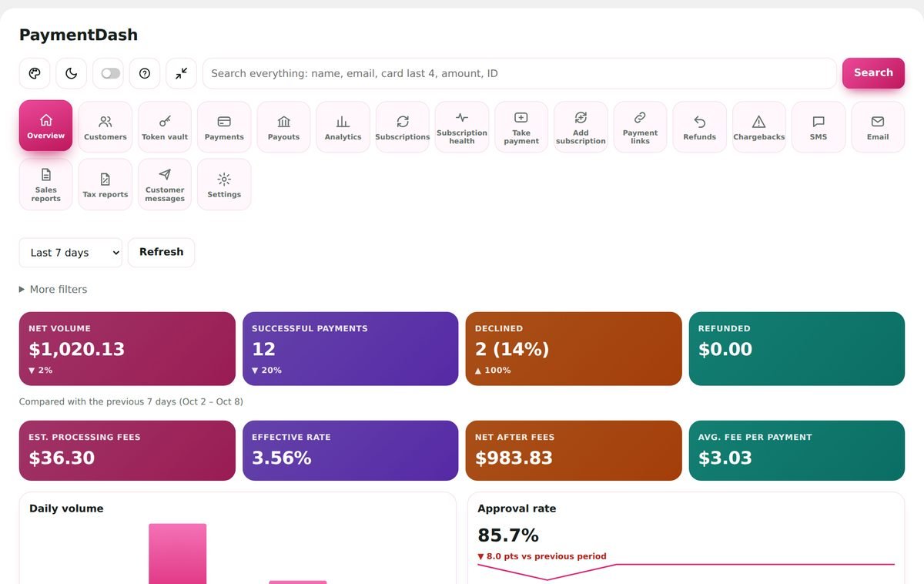This screenshot has width=924, height=584.
Task: Click the tallest Daily volume bar
Action: tap(178, 554)
